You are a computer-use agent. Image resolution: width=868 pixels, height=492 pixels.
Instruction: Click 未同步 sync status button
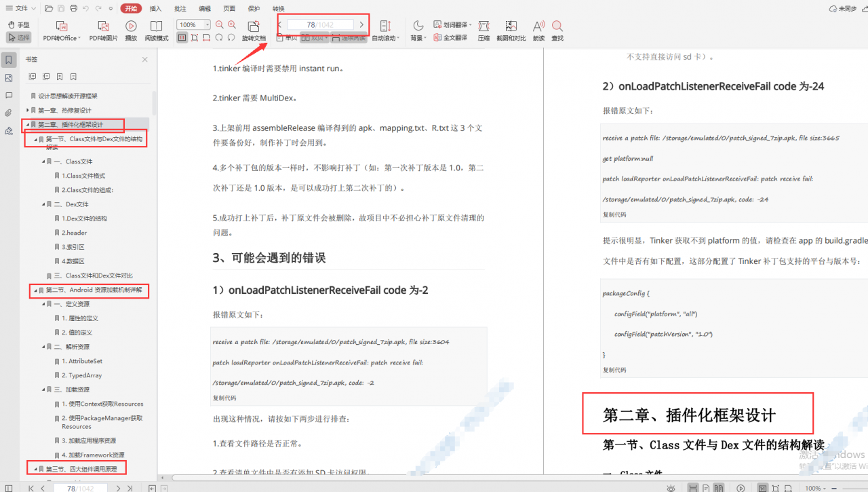844,8
